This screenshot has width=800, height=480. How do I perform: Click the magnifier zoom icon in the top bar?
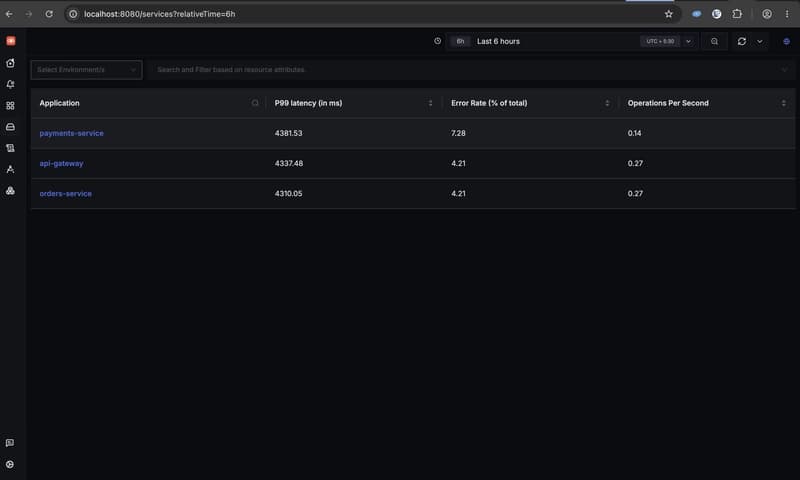(714, 41)
